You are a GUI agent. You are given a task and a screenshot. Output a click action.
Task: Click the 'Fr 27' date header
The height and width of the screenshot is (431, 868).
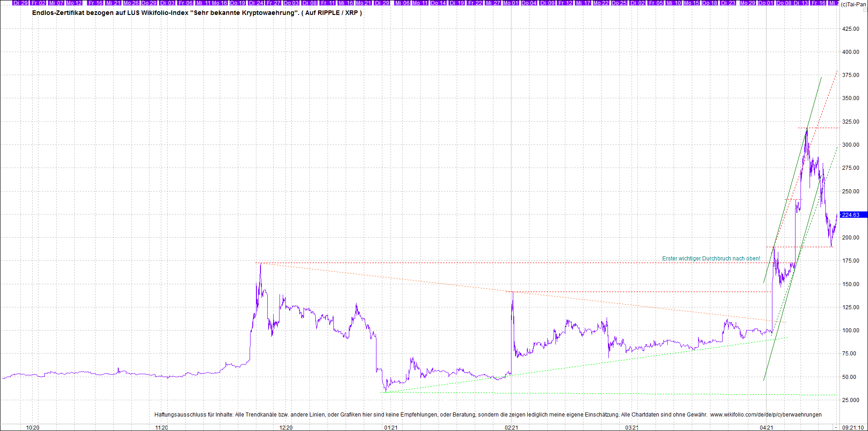274,3
